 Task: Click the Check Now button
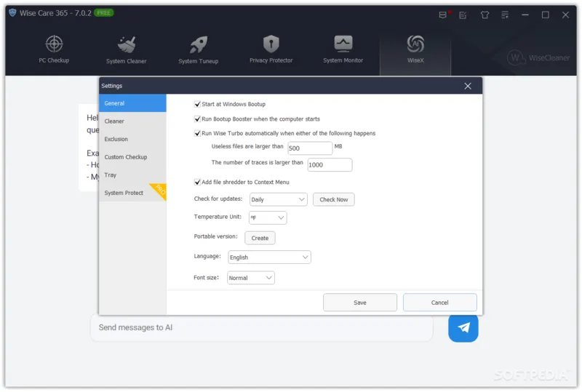click(x=333, y=199)
